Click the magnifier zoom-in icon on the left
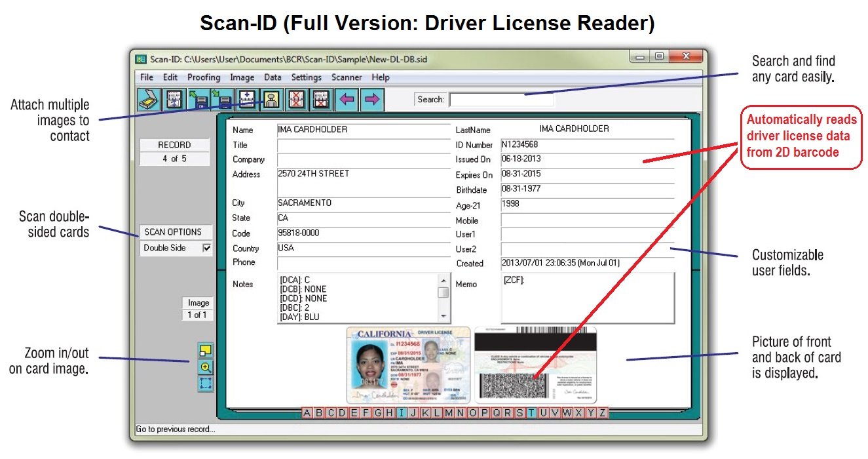868x459 pixels. (x=206, y=367)
